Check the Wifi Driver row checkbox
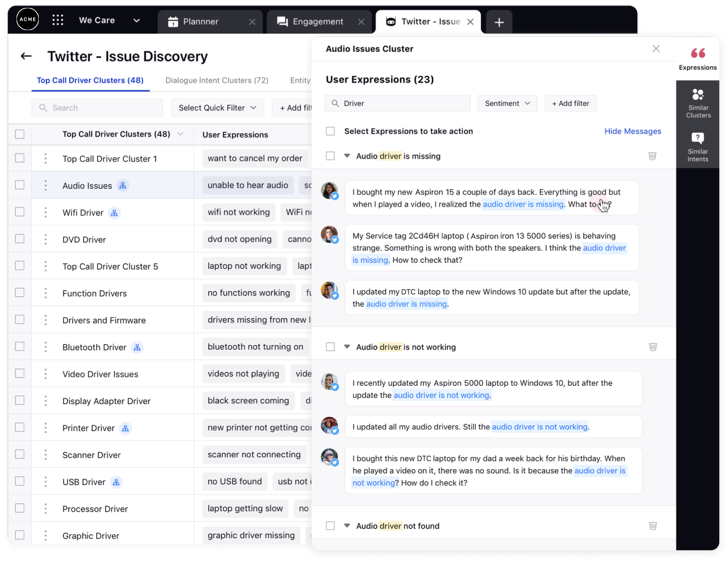 pyautogui.click(x=20, y=212)
